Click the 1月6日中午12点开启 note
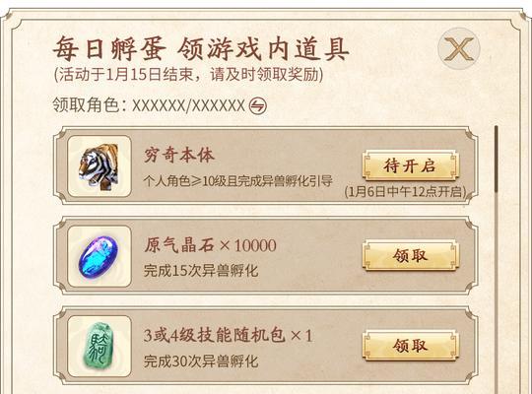The height and width of the screenshot is (394, 532). (x=405, y=192)
